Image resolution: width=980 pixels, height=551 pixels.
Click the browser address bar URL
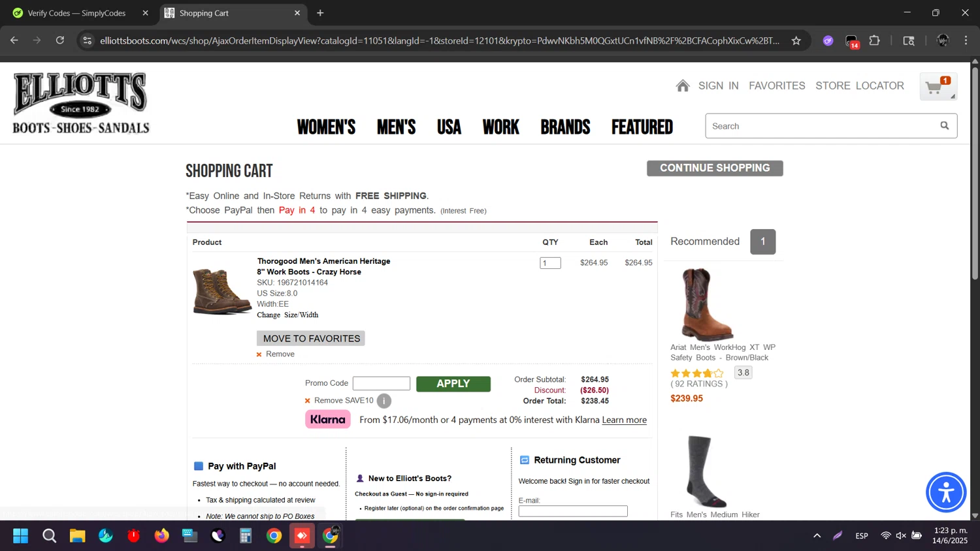coord(439,40)
